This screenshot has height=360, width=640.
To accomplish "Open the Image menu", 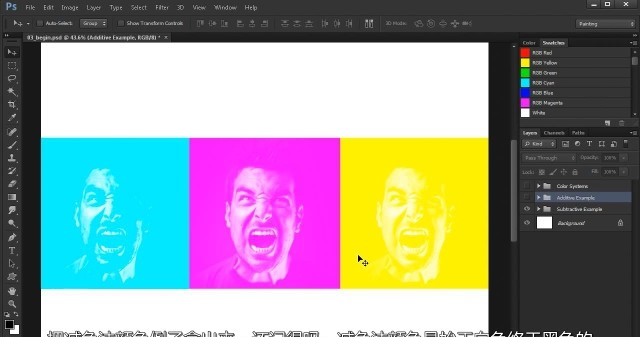I will (70, 7).
